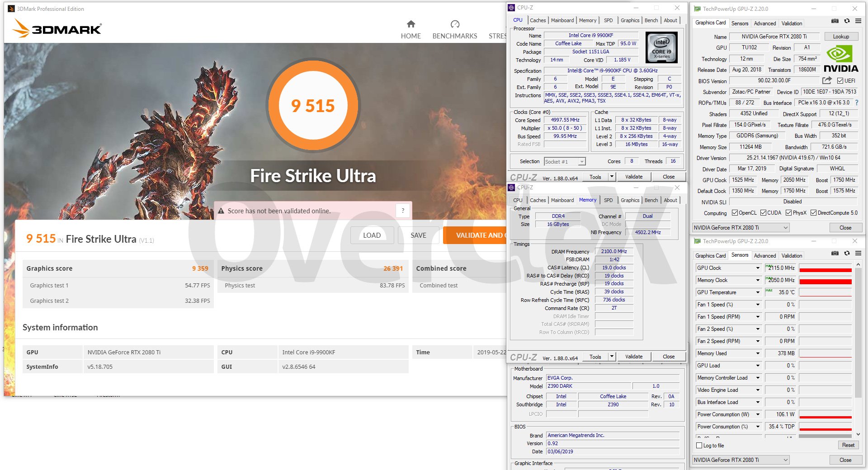The image size is (868, 470).
Task: Click the second CPU-Z title bar icon
Action: 511,188
